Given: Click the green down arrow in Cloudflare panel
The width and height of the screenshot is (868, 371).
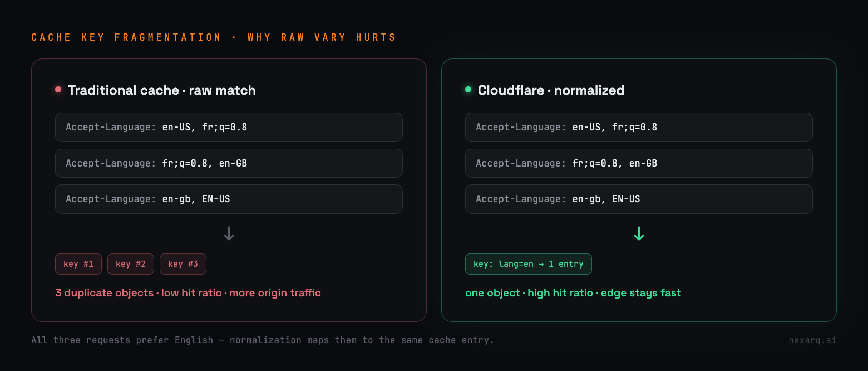Looking at the screenshot, I should point(639,233).
